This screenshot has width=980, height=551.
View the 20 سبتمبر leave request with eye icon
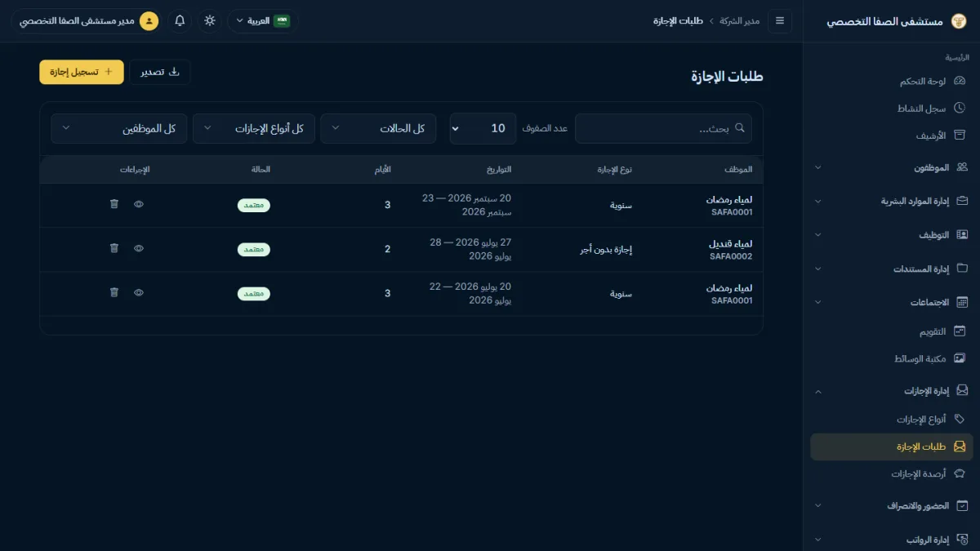pyautogui.click(x=139, y=204)
